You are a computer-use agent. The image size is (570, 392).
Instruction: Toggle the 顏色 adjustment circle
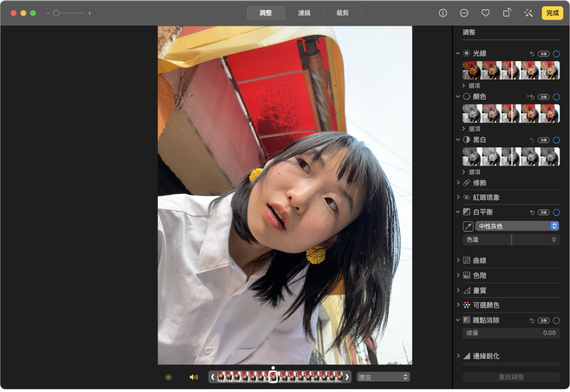[556, 97]
